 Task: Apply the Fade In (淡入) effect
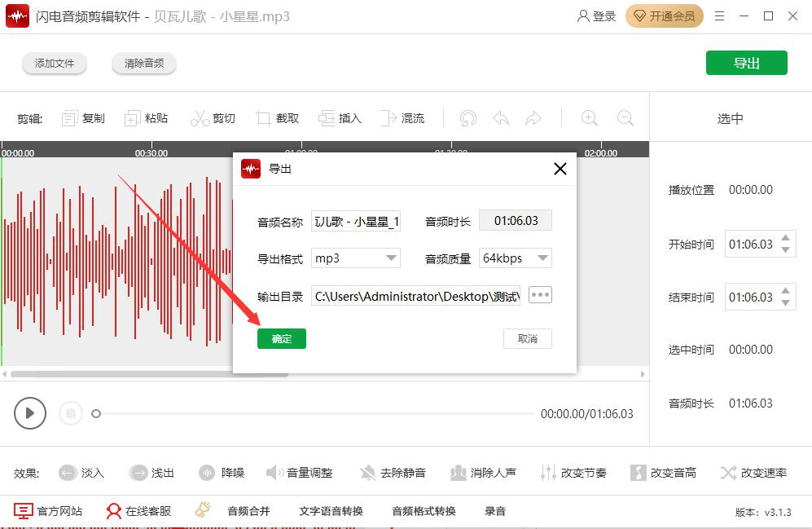point(81,473)
